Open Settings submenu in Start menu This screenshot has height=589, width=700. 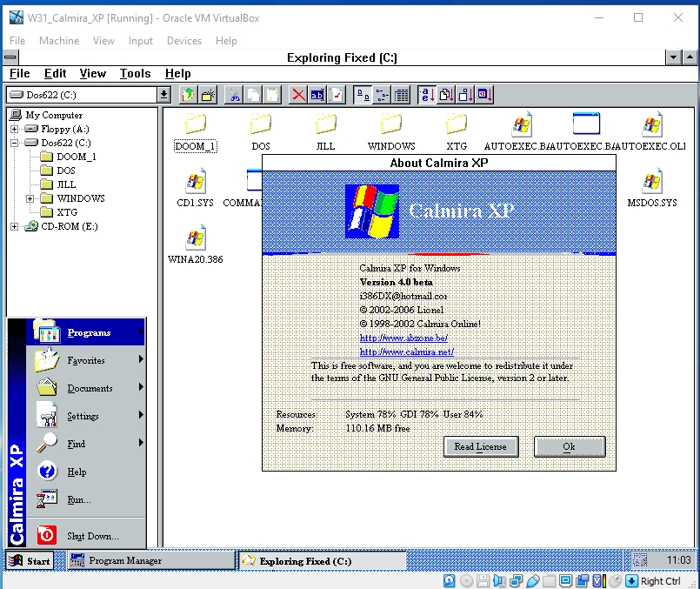[86, 416]
